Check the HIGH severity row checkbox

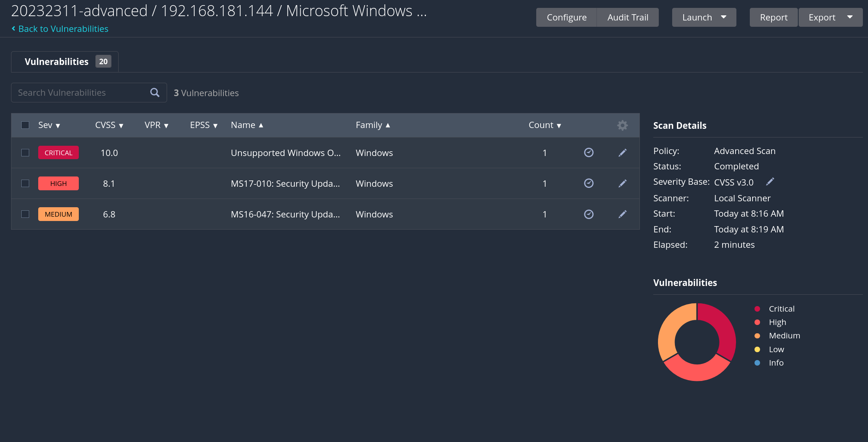point(25,183)
